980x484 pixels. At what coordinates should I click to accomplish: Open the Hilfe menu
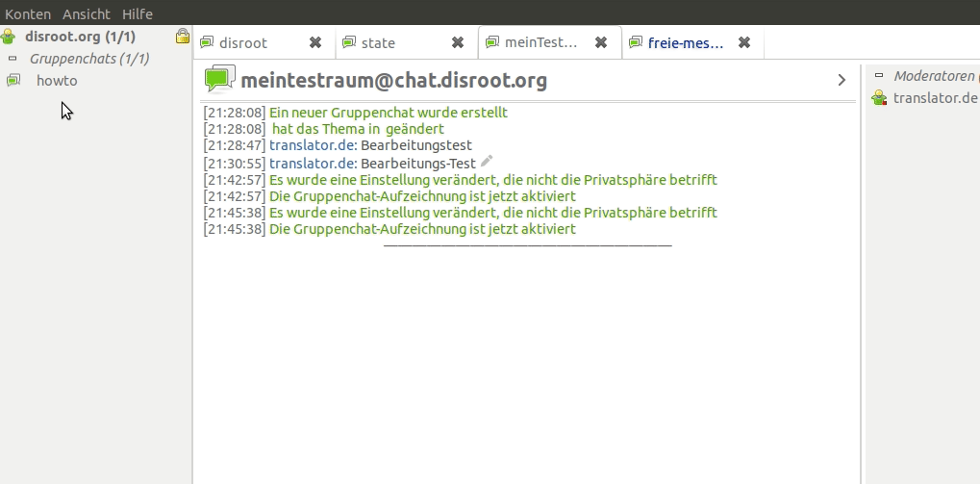tap(138, 14)
